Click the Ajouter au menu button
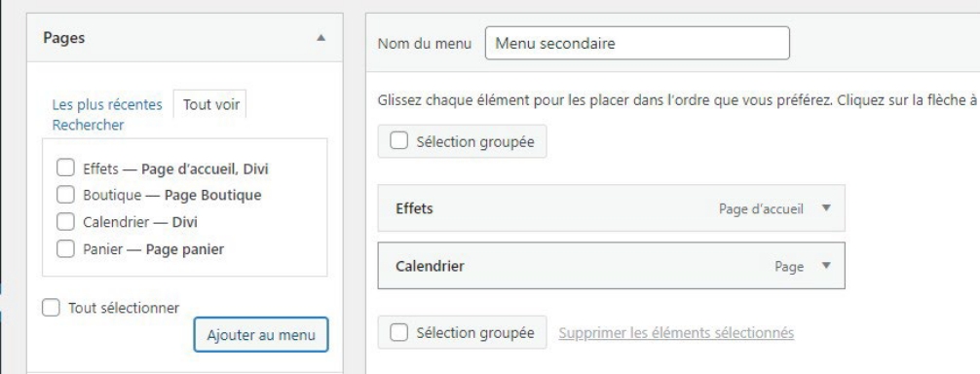Viewport: 980px width, 374px height. [x=261, y=335]
